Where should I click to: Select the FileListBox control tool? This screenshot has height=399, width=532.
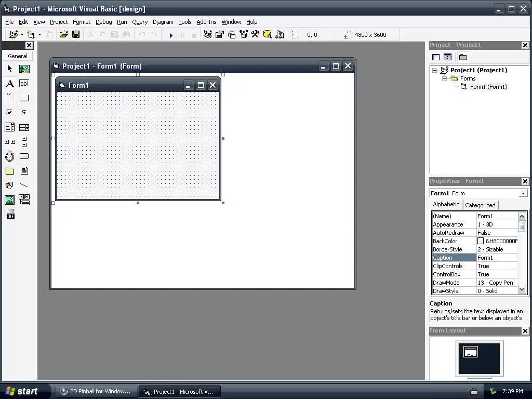[x=24, y=170]
